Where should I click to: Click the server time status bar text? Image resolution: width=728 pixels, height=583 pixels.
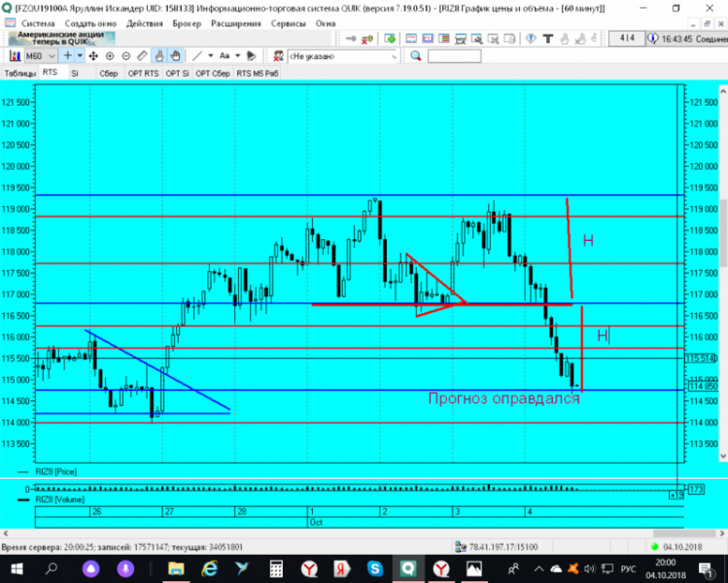click(x=122, y=547)
